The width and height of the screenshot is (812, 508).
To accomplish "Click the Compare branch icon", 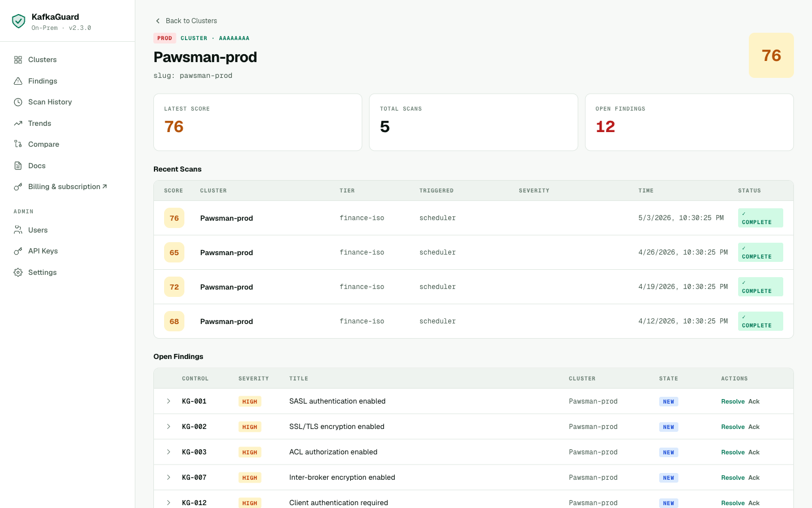I will point(18,144).
